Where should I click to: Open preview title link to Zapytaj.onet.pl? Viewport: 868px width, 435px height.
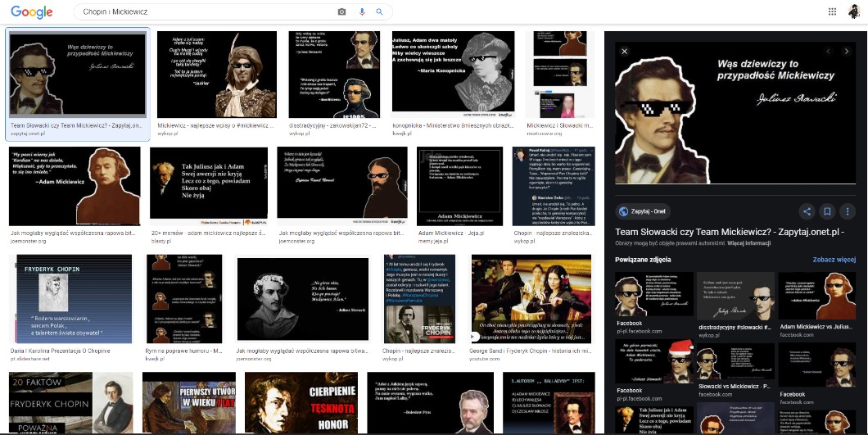[x=729, y=232]
